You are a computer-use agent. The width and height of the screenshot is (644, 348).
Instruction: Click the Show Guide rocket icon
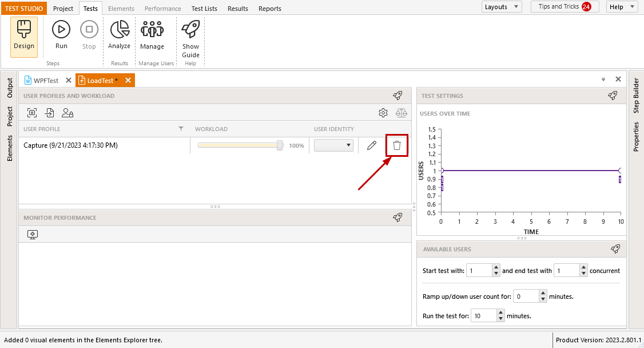pyautogui.click(x=190, y=39)
